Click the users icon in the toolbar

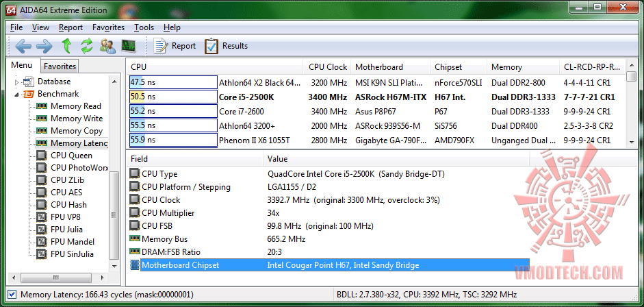click(x=107, y=46)
